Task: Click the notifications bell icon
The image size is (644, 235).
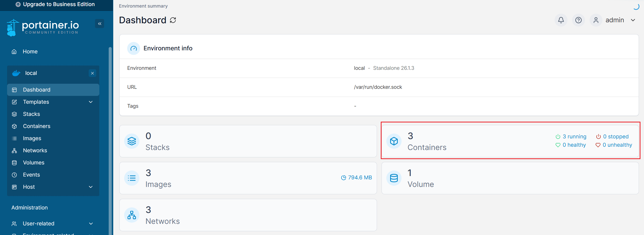Action: pyautogui.click(x=561, y=20)
